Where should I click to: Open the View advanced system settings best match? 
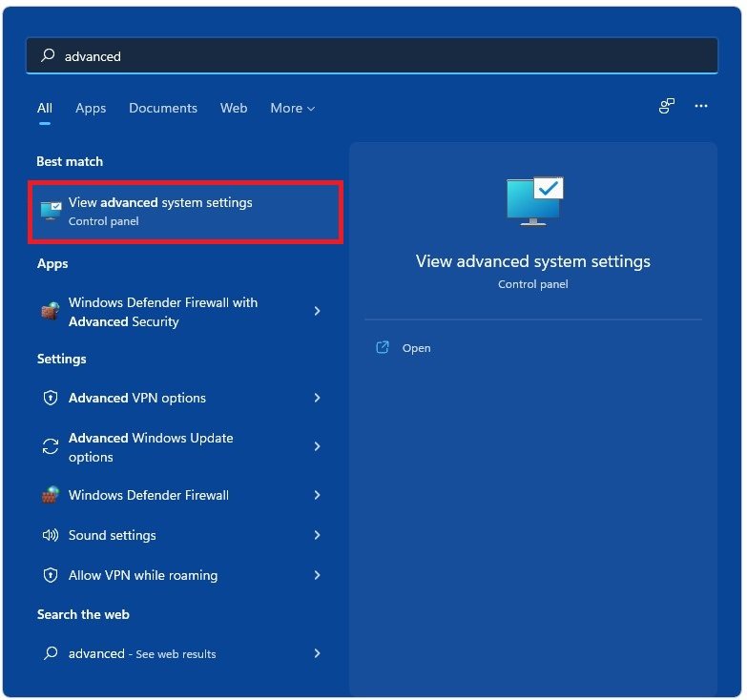pyautogui.click(x=185, y=212)
